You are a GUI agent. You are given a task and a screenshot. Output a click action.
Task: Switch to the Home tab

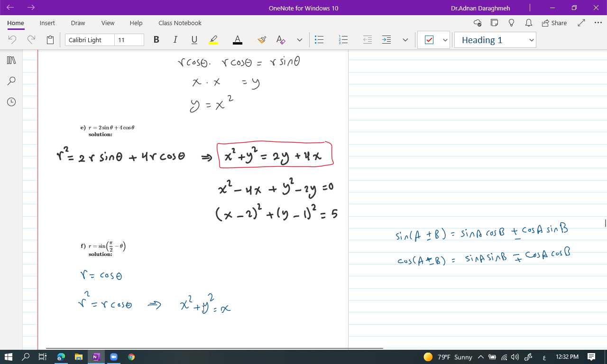(16, 23)
